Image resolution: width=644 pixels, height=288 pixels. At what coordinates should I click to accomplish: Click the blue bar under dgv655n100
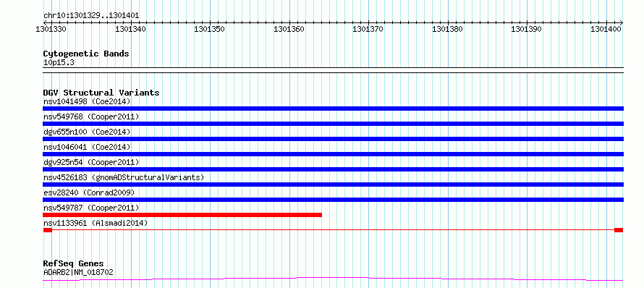[333, 139]
